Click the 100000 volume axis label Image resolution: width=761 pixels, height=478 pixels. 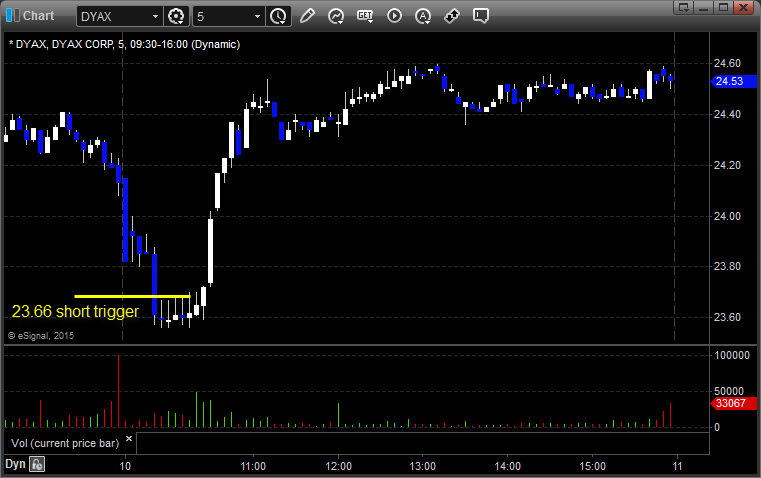tap(732, 355)
